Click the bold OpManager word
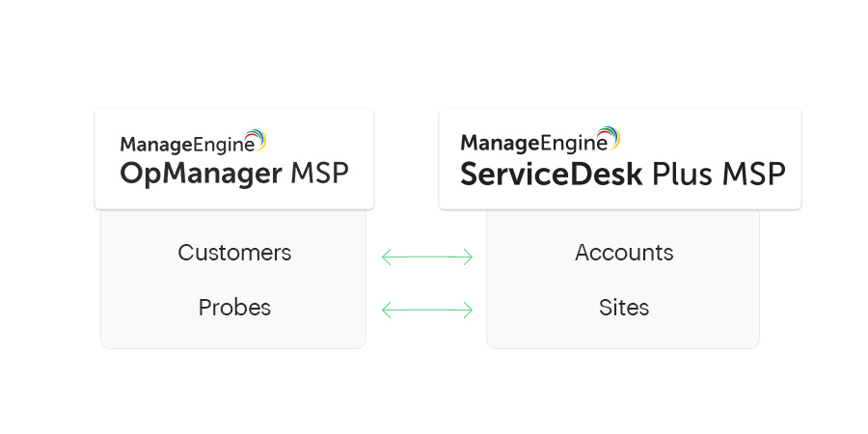The width and height of the screenshot is (868, 434). 201,175
